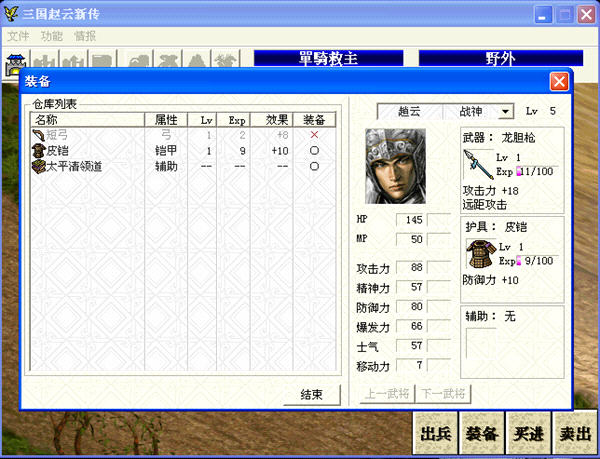
Task: Click the 攻击力 +18 text in weapon panel
Action: tap(491, 190)
